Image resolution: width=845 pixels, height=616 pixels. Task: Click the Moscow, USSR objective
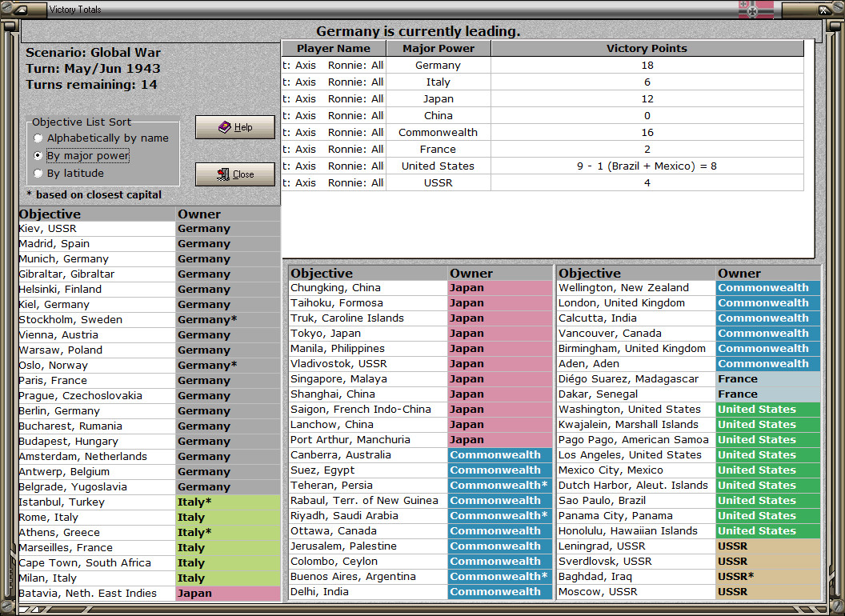click(636, 592)
